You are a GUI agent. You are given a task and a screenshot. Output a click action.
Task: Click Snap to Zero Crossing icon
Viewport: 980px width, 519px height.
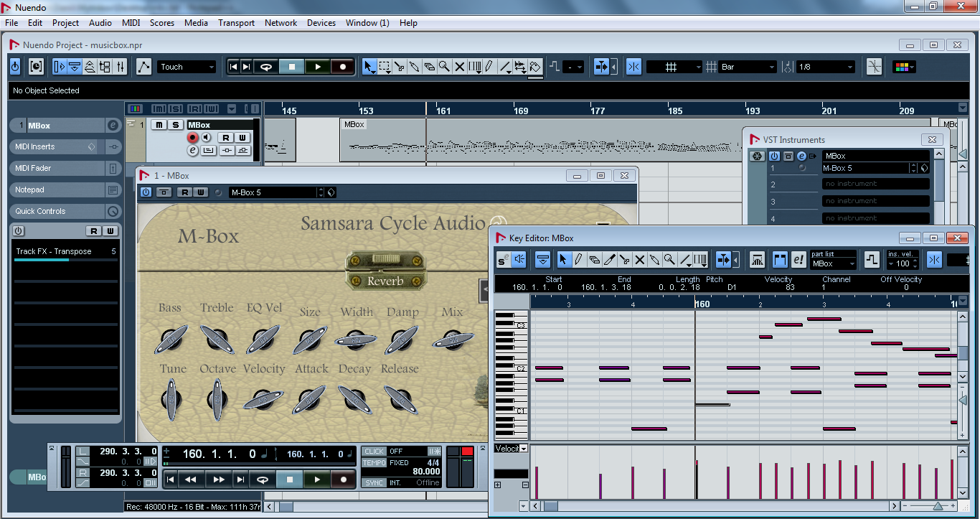(x=874, y=67)
